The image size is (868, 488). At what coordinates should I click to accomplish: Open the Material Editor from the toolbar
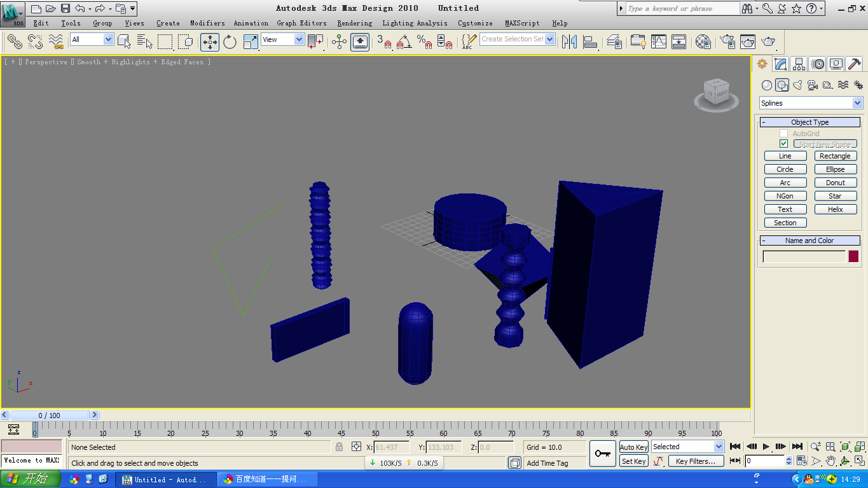[703, 41]
